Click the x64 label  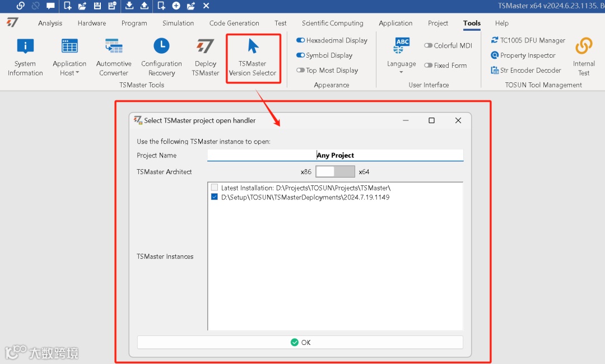364,171
